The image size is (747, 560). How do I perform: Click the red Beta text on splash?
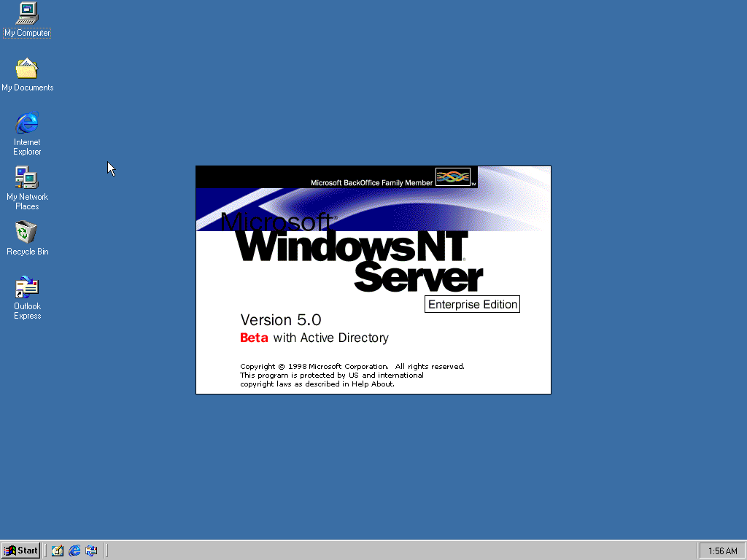coord(254,338)
